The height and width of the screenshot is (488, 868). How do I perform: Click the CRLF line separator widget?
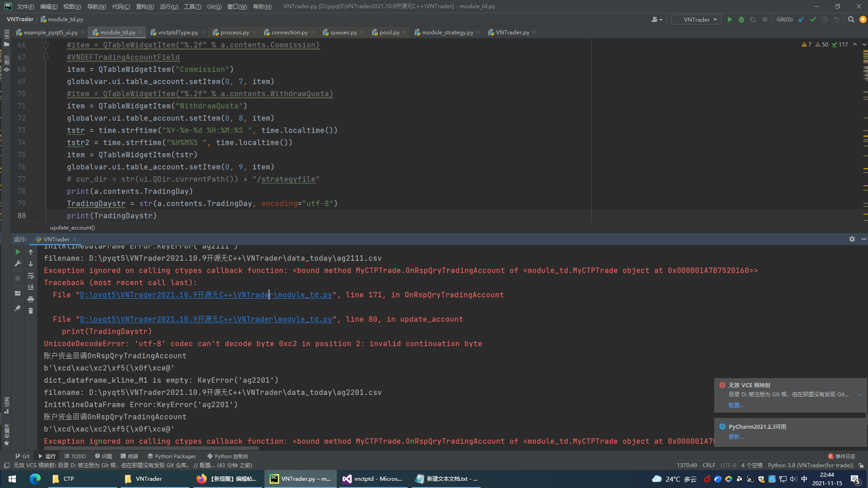click(708, 465)
